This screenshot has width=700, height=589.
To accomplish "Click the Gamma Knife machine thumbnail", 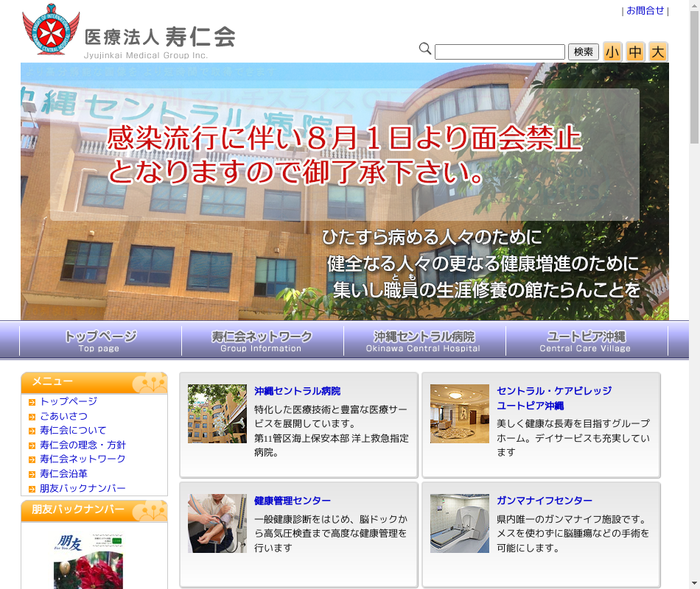I will coord(460,523).
